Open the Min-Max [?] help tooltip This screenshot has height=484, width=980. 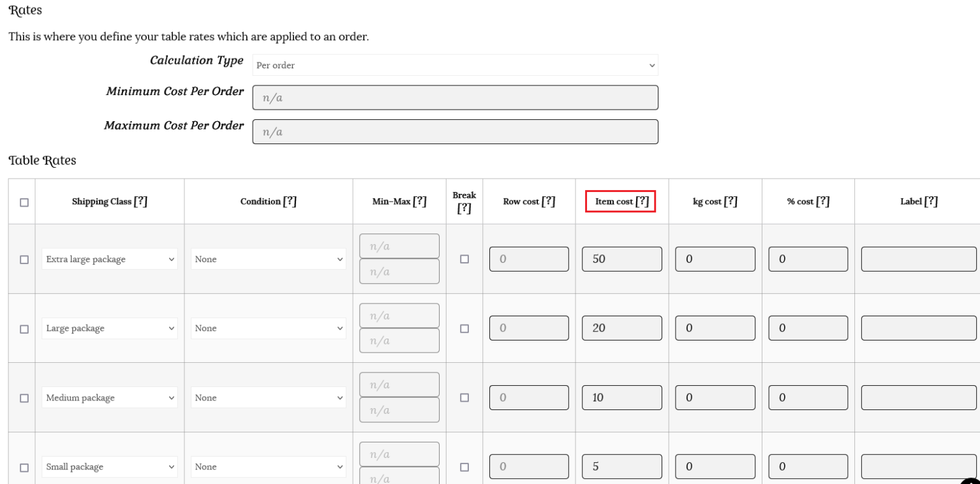(x=420, y=202)
